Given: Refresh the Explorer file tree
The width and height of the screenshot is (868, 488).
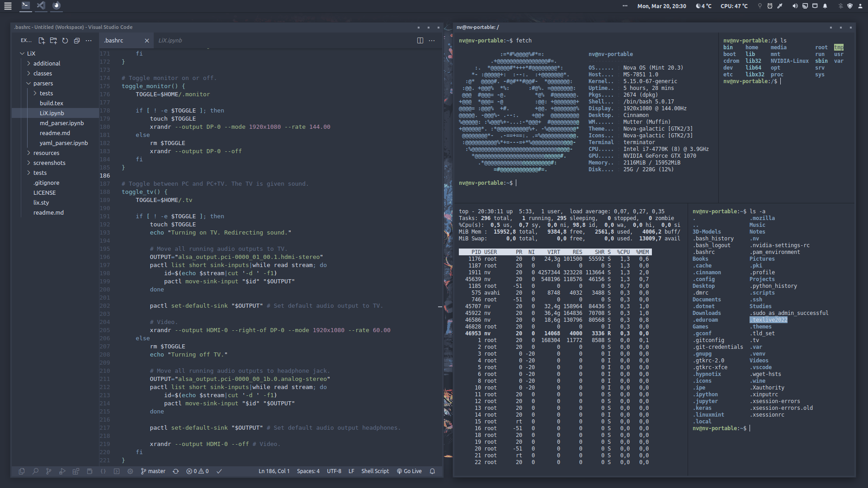Looking at the screenshot, I should [65, 41].
